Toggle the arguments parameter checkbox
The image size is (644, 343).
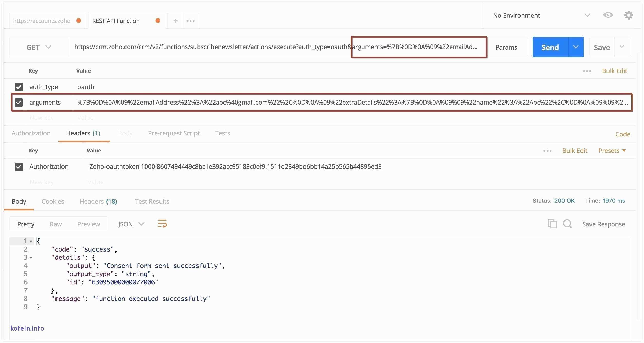(19, 102)
